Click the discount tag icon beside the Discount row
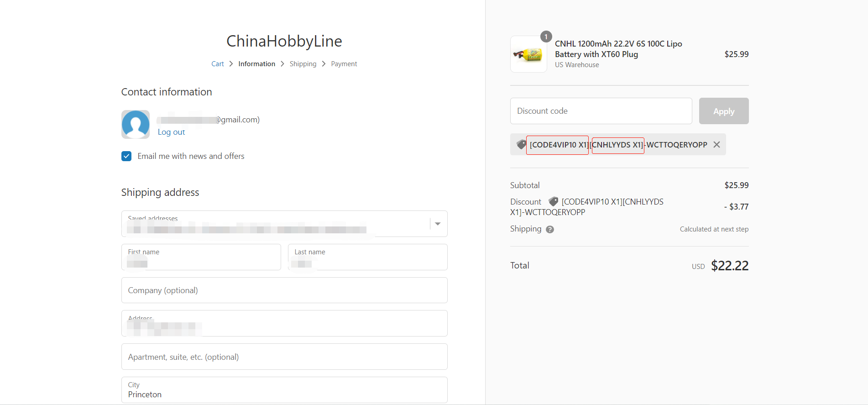The image size is (868, 405). [553, 201]
